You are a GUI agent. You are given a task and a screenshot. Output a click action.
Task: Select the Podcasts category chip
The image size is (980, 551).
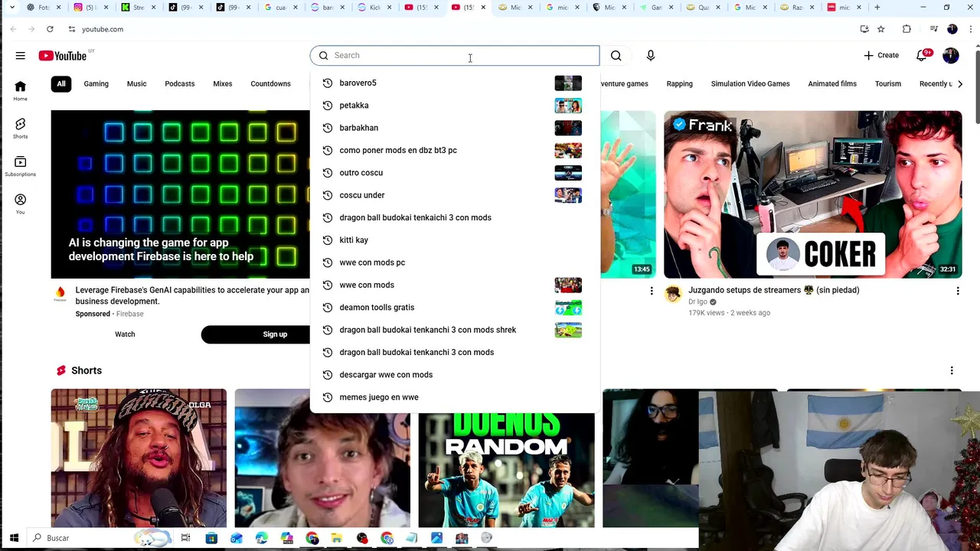click(x=180, y=83)
